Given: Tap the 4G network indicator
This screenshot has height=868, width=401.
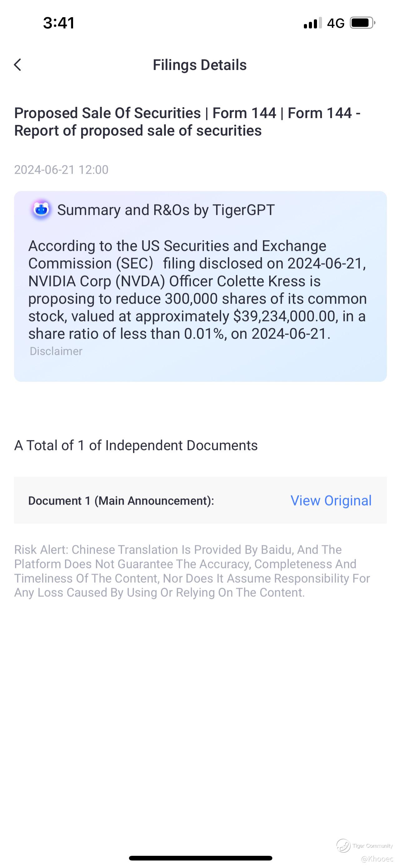Looking at the screenshot, I should tap(336, 23).
